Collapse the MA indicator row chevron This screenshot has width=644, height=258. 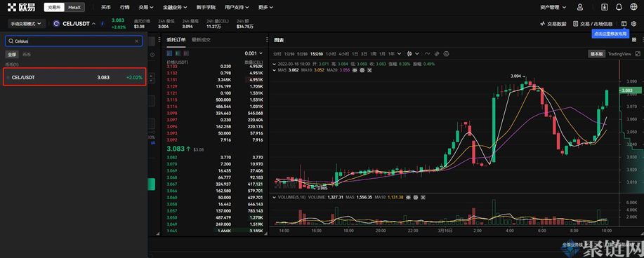(275, 70)
